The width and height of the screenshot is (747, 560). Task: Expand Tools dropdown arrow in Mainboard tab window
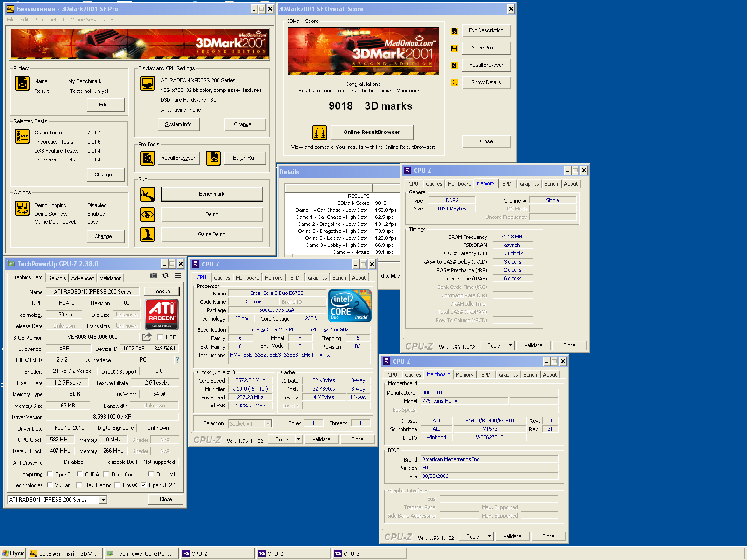(x=489, y=536)
